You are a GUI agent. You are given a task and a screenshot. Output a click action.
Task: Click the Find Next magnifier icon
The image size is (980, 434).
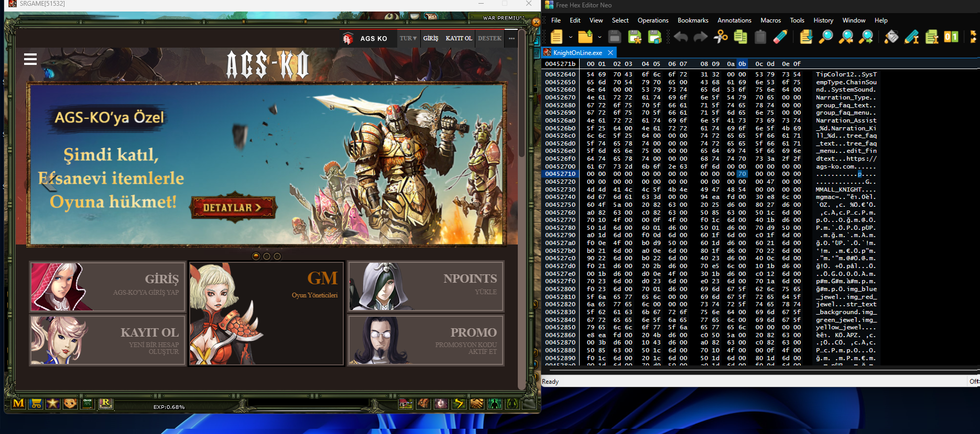pos(866,37)
